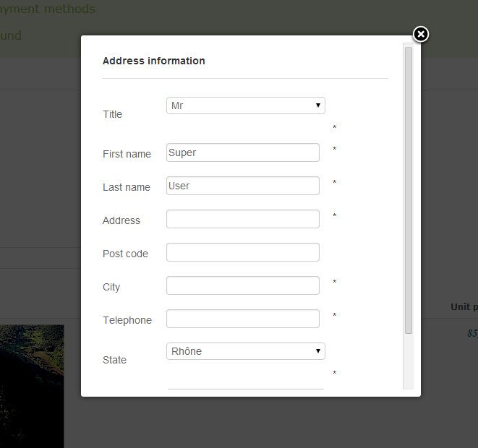Click the "Last name" label text
Image resolution: width=478 pixels, height=448 pixels.
point(127,187)
